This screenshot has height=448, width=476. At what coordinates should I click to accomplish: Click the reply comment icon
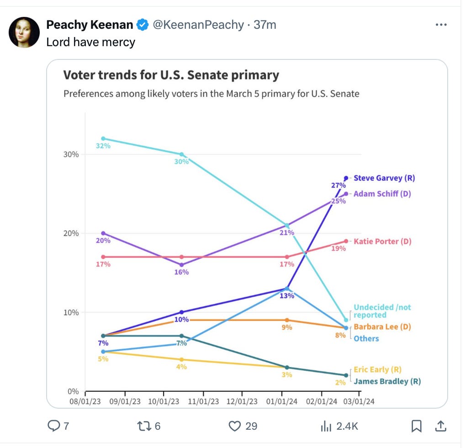54,426
